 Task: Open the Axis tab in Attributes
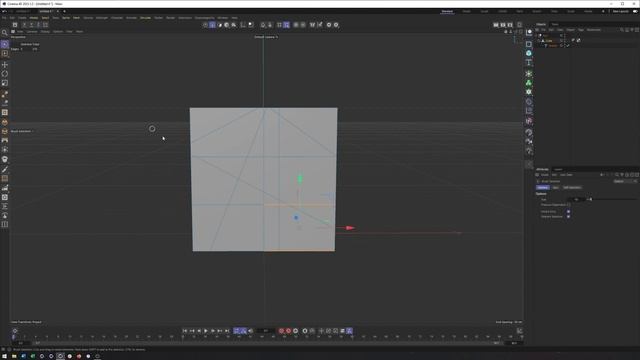tap(556, 188)
